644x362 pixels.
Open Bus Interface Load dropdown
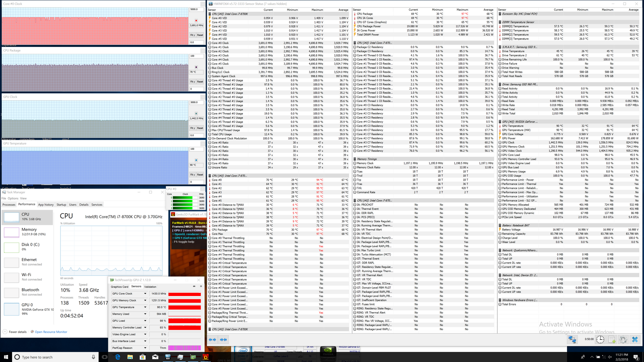145,341
